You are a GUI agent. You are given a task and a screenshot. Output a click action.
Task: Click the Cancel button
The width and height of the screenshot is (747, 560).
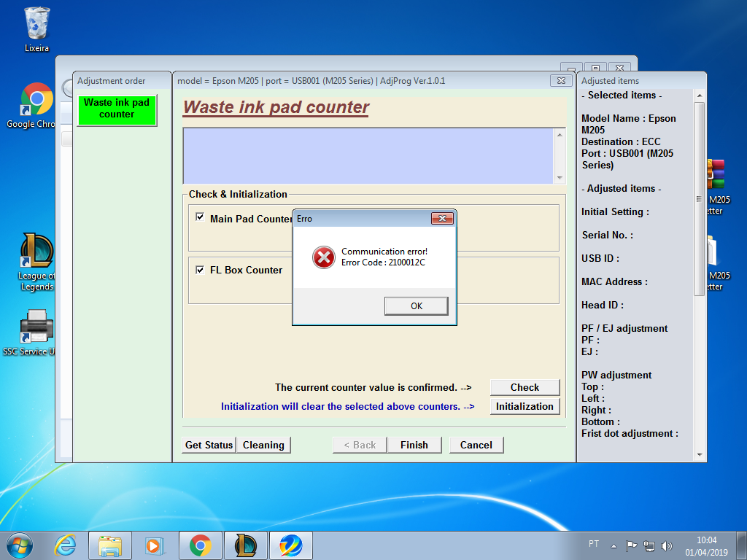[476, 445]
